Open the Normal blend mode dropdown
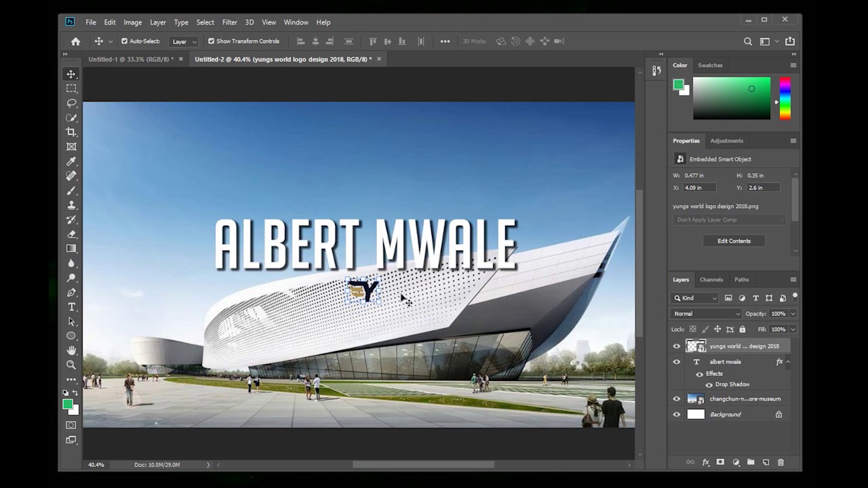This screenshot has width=868, height=488. 706,314
